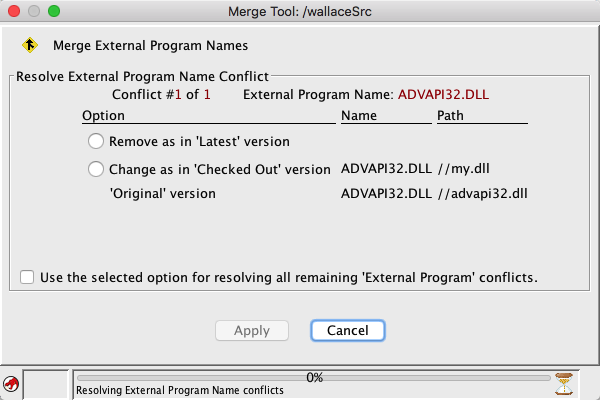600x400 pixels.
Task: Click the yellow merge icon in header
Action: click(29, 45)
